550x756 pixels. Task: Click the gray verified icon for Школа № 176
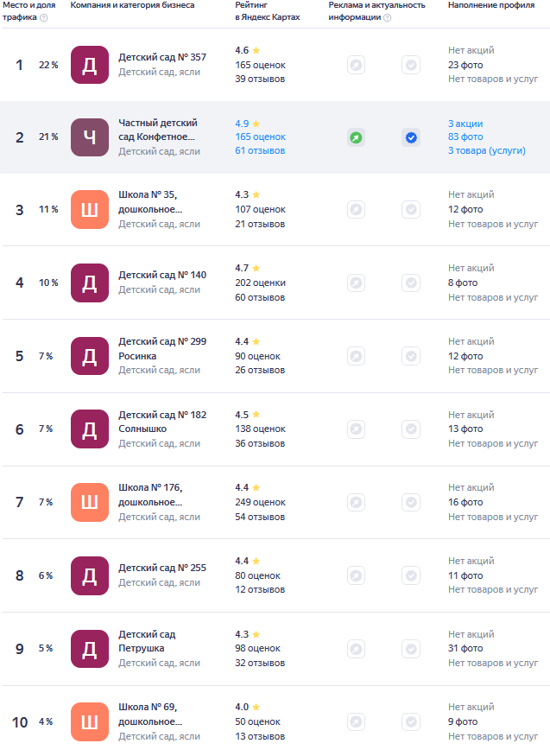click(411, 502)
